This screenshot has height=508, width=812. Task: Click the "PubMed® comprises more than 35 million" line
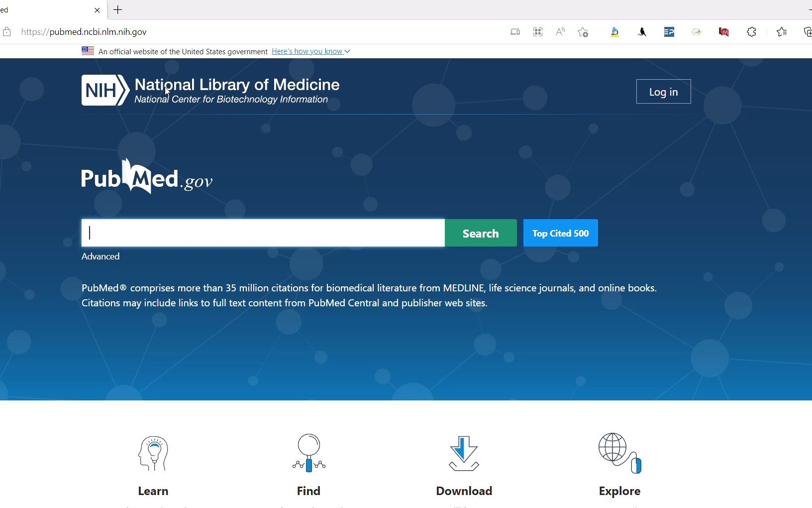pos(369,288)
